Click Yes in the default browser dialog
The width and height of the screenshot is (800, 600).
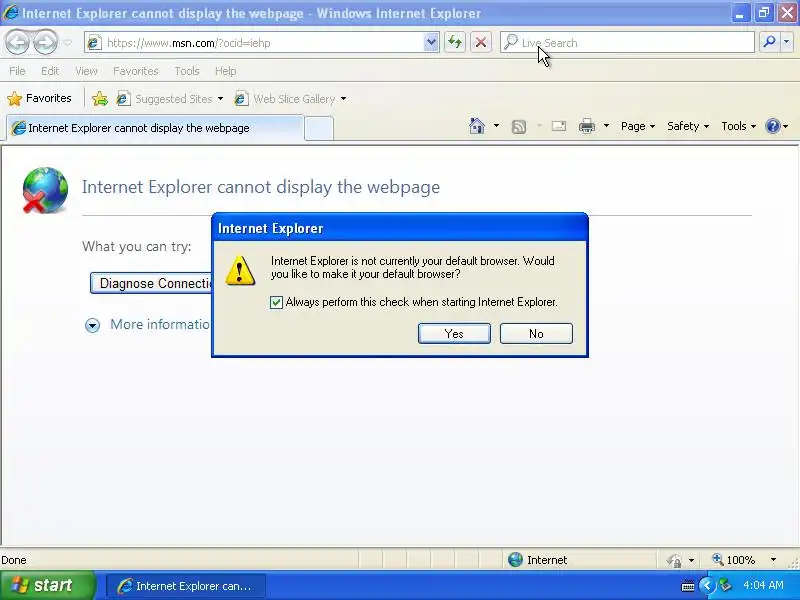pyautogui.click(x=454, y=334)
